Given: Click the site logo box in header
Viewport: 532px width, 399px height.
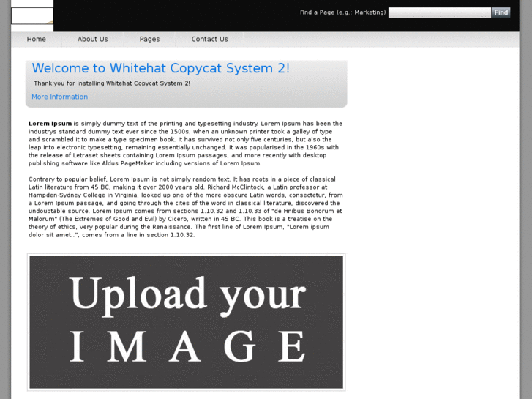Looking at the screenshot, I should (32, 16).
